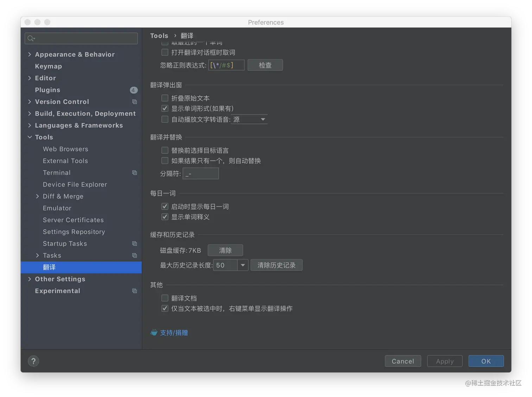Click project-level icon beside Startup Tasks
This screenshot has height=397, width=532.
point(134,243)
